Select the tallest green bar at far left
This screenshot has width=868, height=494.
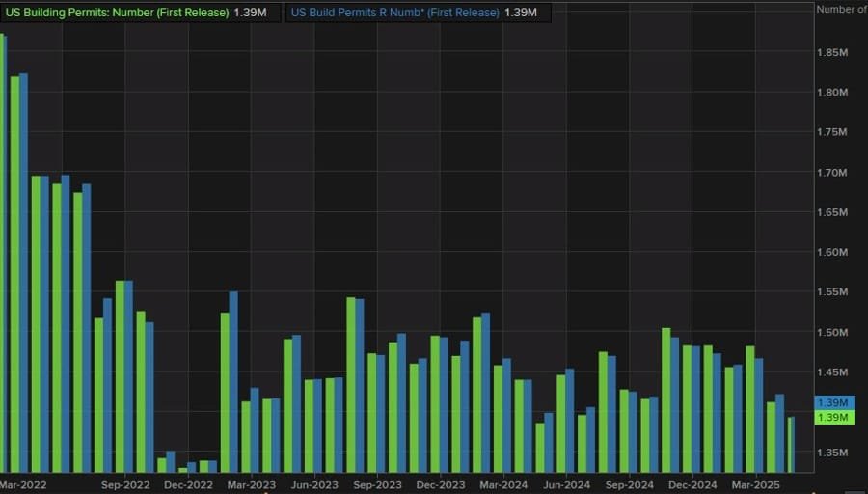pyautogui.click(x=3, y=251)
